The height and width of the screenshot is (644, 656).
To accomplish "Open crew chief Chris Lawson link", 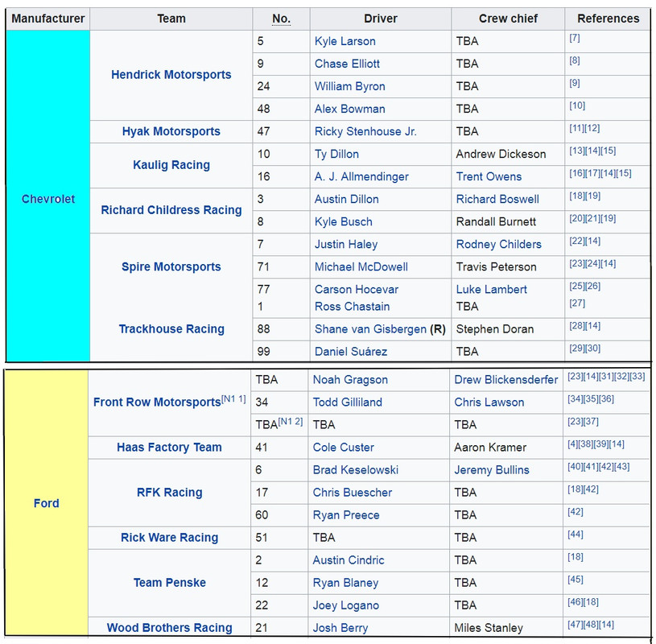I will click(489, 402).
